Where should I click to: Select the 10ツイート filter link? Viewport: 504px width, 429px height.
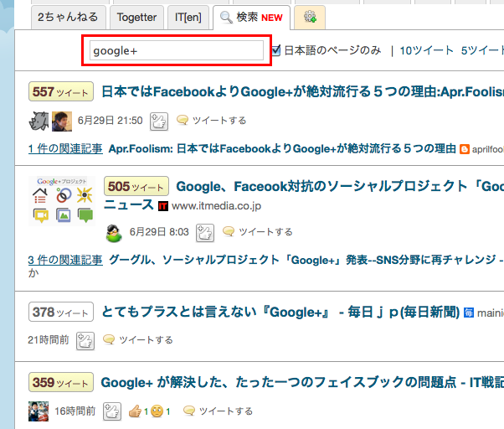426,50
